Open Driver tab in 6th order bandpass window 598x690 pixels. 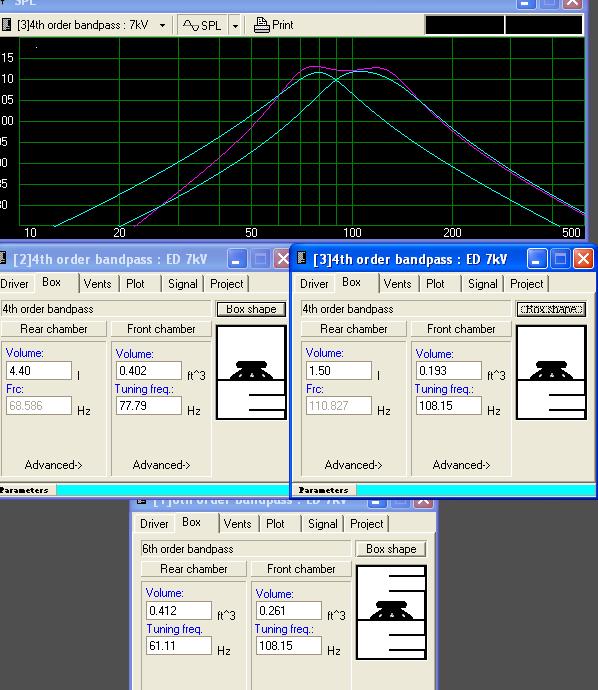154,524
